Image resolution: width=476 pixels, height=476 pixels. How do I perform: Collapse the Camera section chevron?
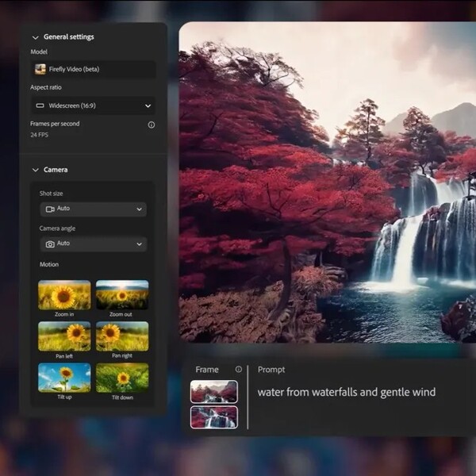coord(36,170)
